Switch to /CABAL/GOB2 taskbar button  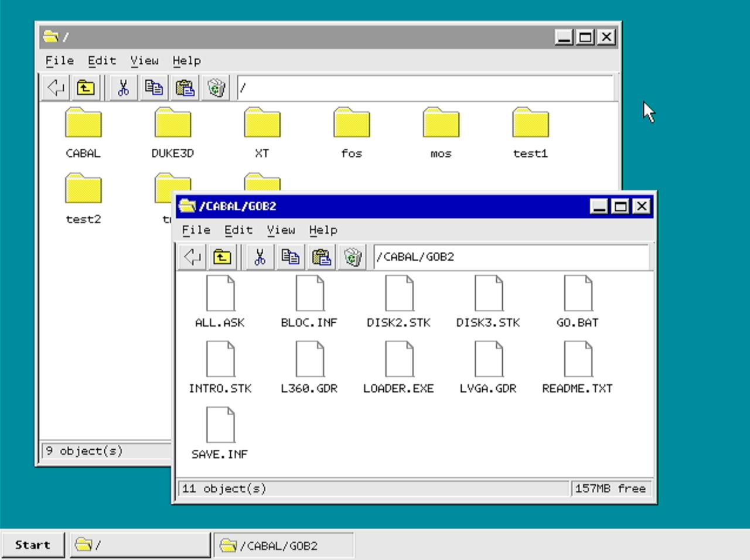[x=284, y=545]
